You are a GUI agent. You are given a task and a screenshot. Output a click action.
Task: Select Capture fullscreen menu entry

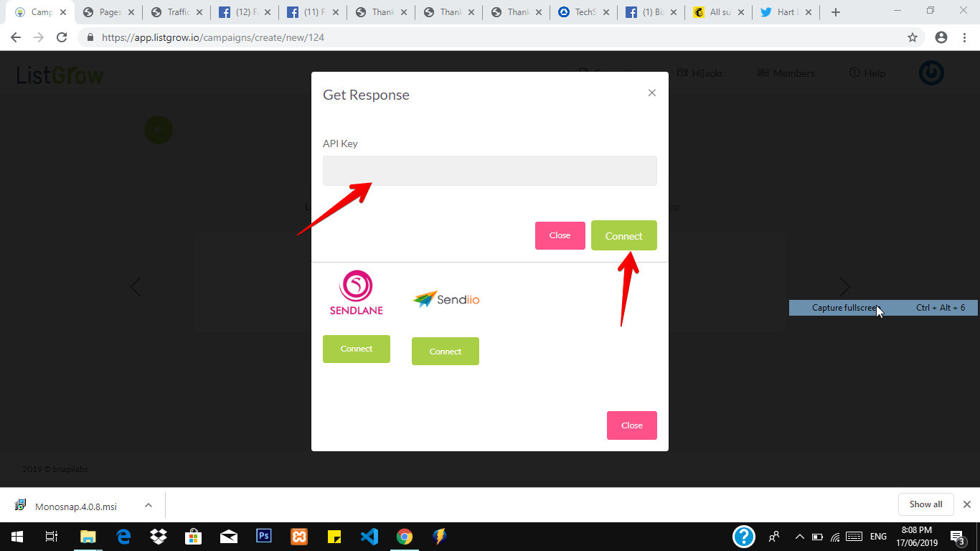pyautogui.click(x=883, y=308)
